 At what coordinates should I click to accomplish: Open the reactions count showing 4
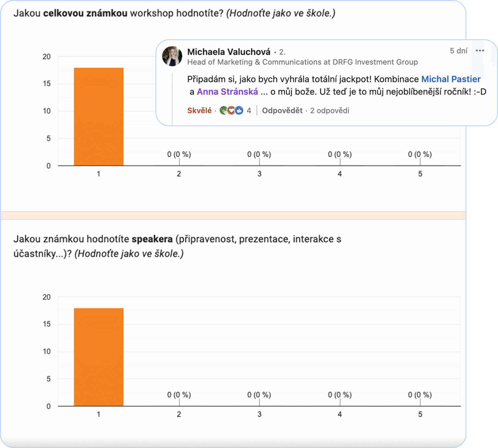point(249,110)
